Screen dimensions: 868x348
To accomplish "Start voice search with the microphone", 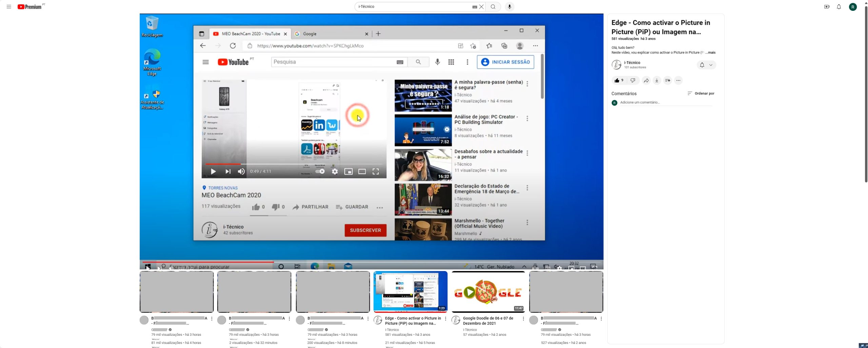I will (509, 7).
